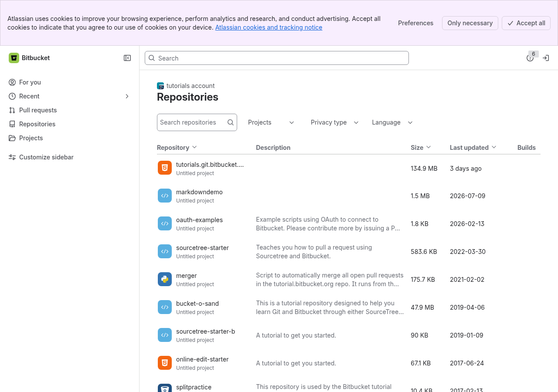Screen dimensions: 558x392
Task: Open the sourcetree-starter repository link
Action: coord(202,248)
